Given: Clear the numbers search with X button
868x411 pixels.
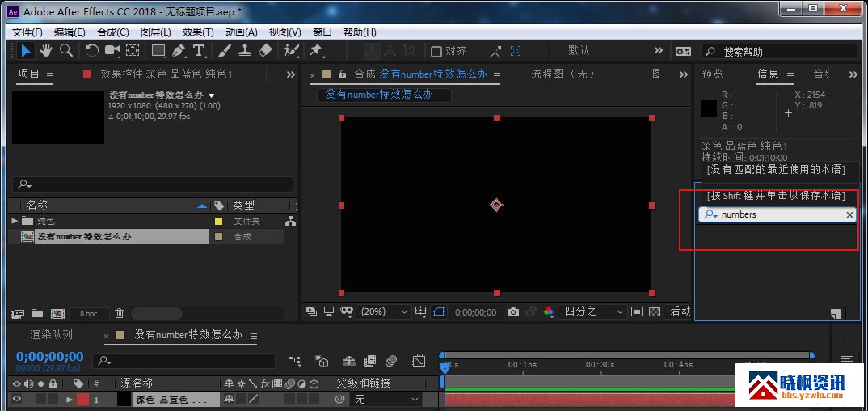Looking at the screenshot, I should pyautogui.click(x=849, y=215).
